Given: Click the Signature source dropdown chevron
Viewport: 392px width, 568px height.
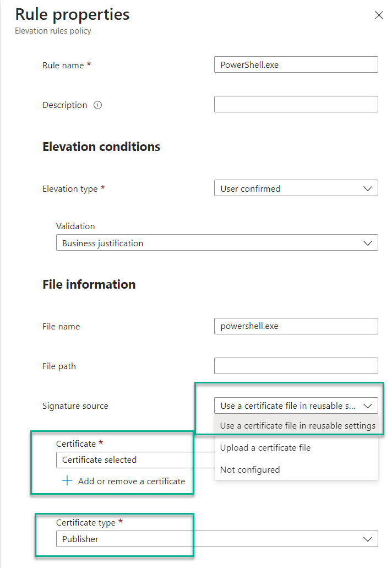Looking at the screenshot, I should (368, 405).
